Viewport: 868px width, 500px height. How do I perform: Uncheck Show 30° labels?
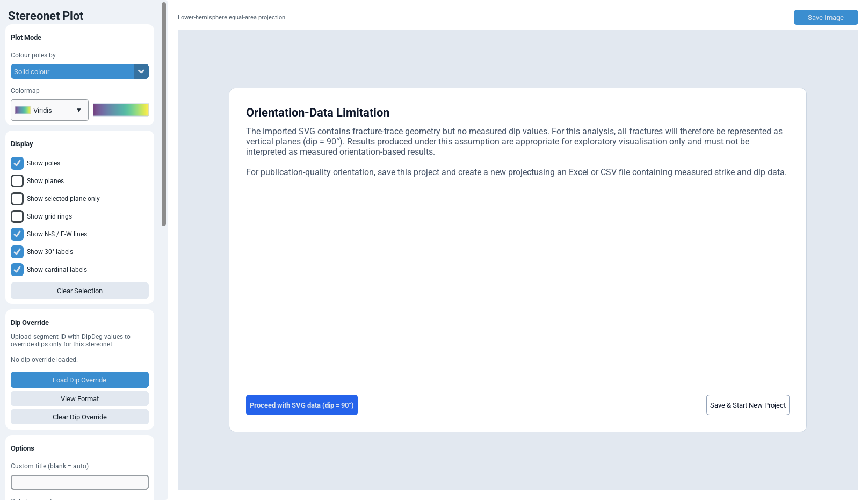tap(17, 252)
